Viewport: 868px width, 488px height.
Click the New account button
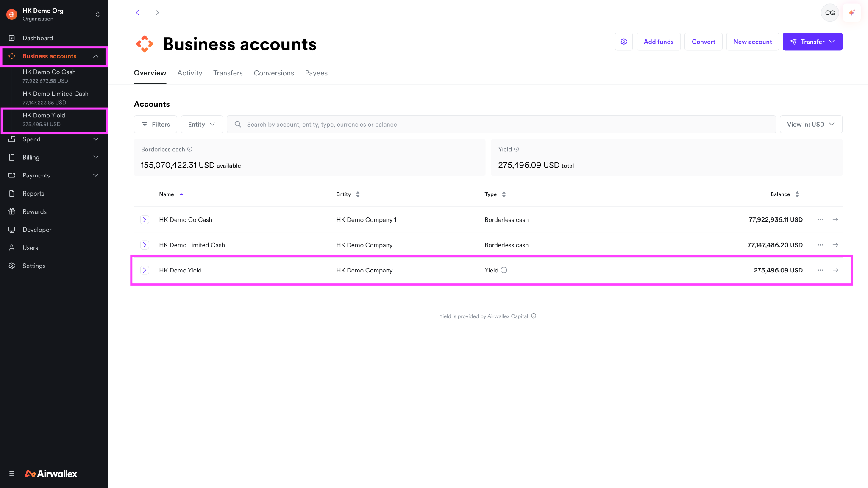753,42
